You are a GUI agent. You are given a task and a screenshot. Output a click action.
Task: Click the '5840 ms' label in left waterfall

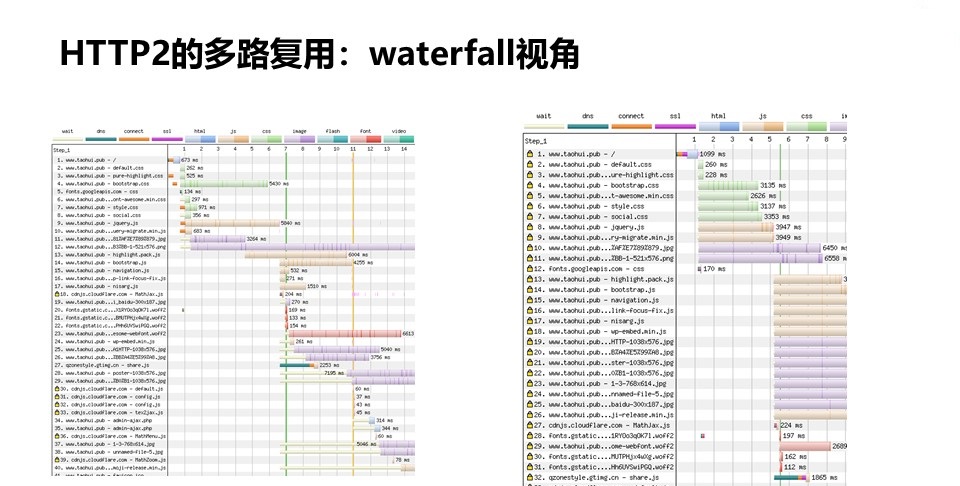pos(290,223)
